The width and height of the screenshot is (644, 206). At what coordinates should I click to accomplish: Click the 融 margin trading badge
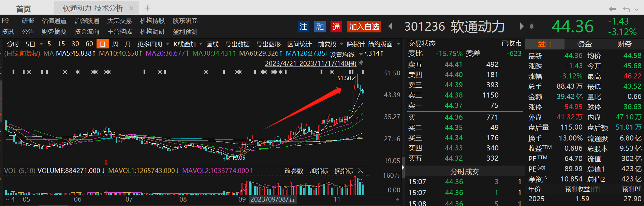(320, 27)
